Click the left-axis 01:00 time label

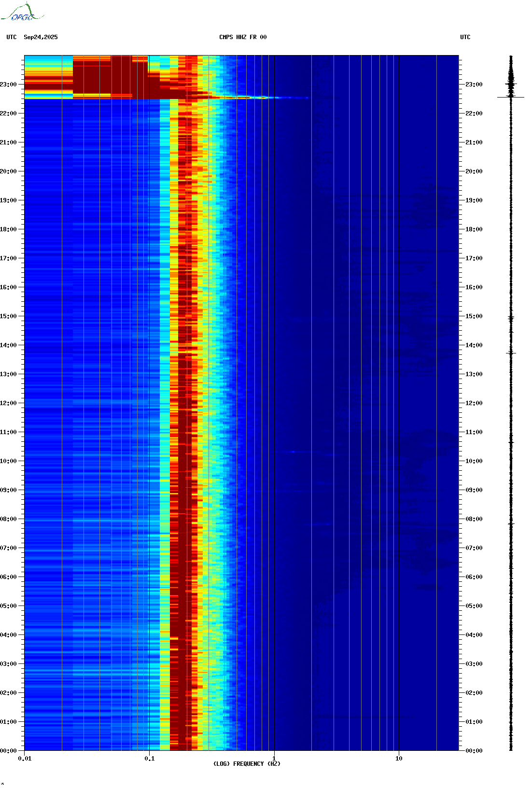coord(8,722)
